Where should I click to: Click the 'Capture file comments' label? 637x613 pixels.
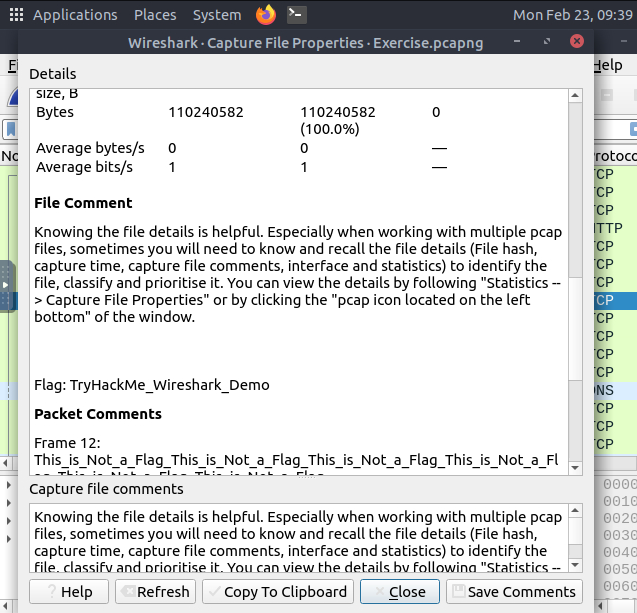(x=106, y=489)
